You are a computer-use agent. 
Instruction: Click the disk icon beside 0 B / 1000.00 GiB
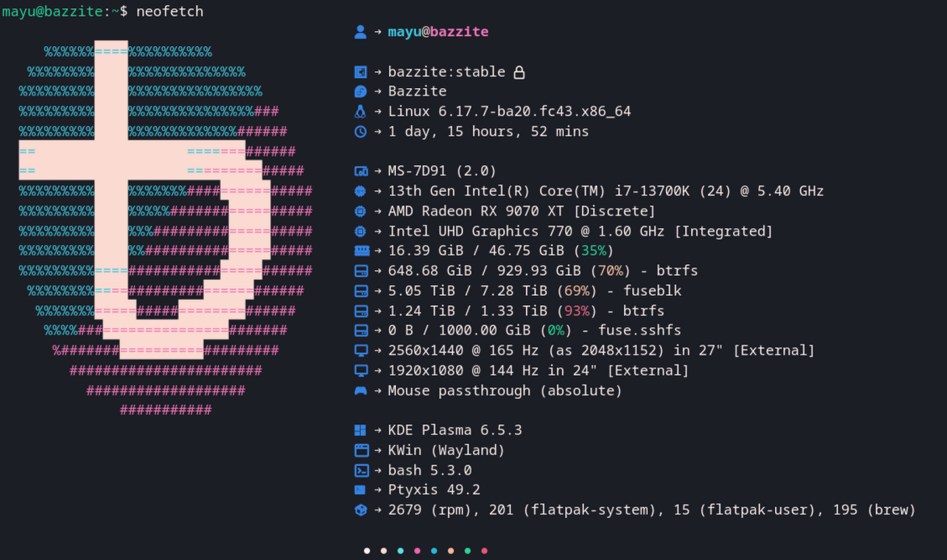(361, 330)
